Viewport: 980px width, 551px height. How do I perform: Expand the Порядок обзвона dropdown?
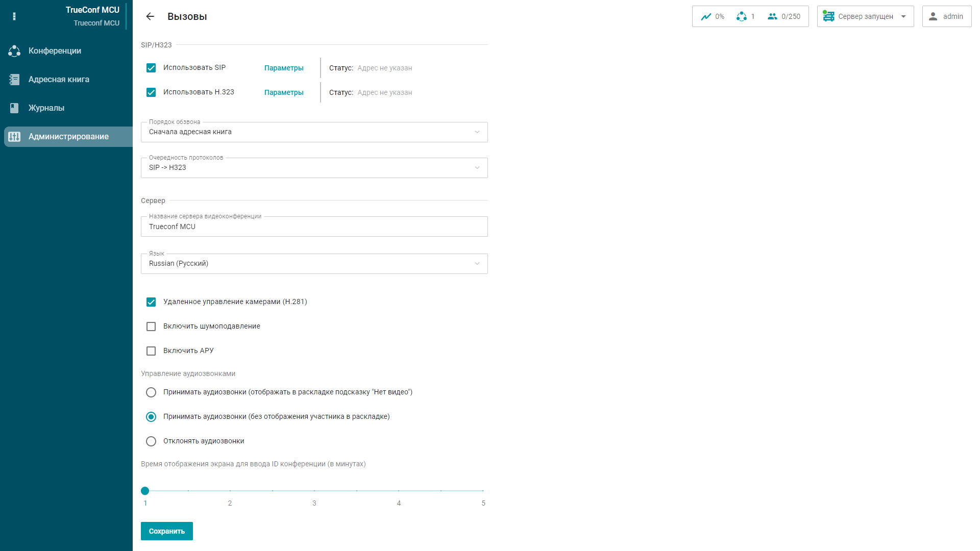pyautogui.click(x=314, y=132)
